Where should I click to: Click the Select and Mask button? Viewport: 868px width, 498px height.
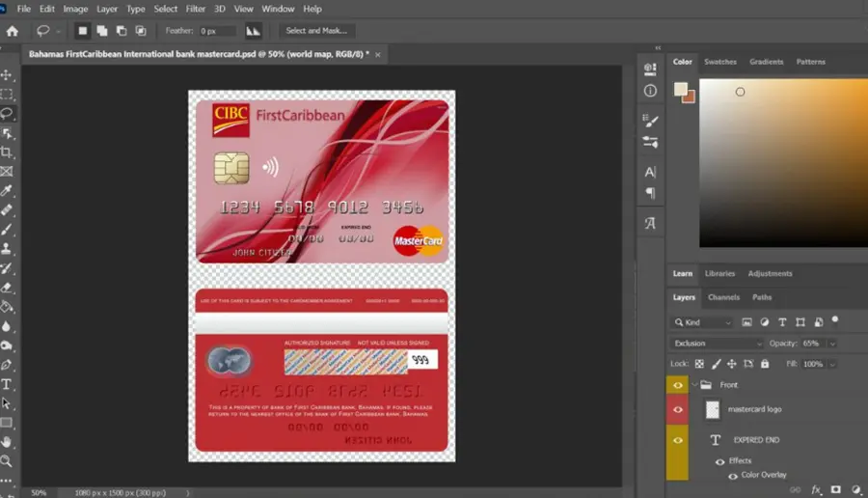pyautogui.click(x=316, y=31)
